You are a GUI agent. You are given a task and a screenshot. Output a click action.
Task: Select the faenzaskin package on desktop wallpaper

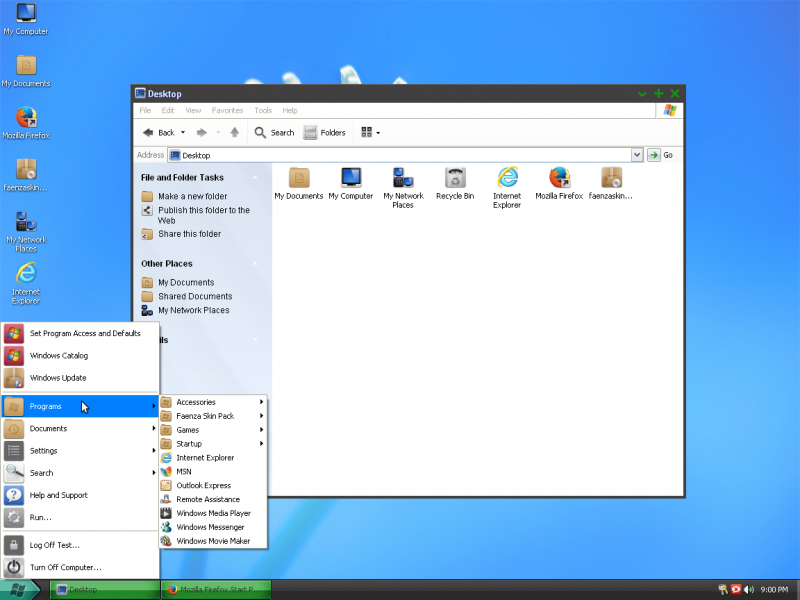[26, 175]
